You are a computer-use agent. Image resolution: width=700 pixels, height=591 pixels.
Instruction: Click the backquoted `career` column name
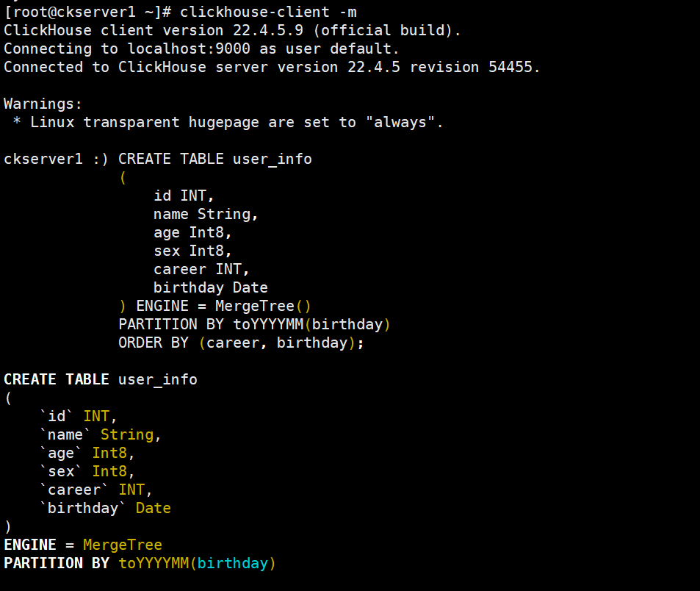[x=74, y=490]
